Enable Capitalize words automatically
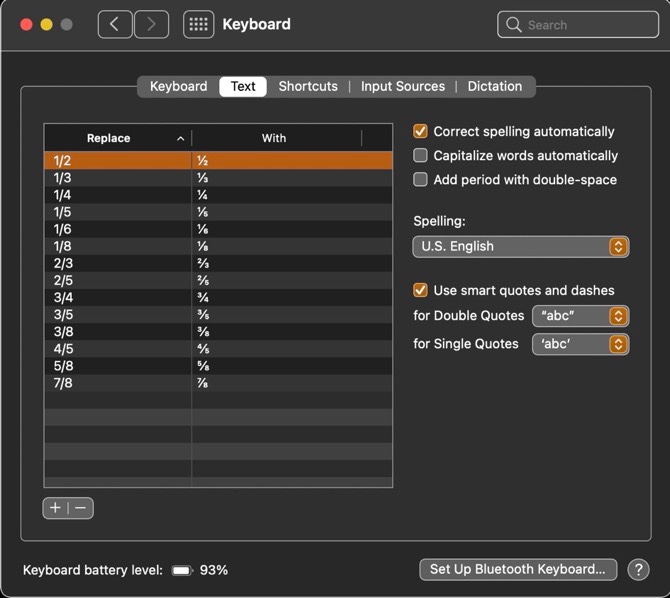Viewport: 670px width, 598px height. click(x=420, y=155)
